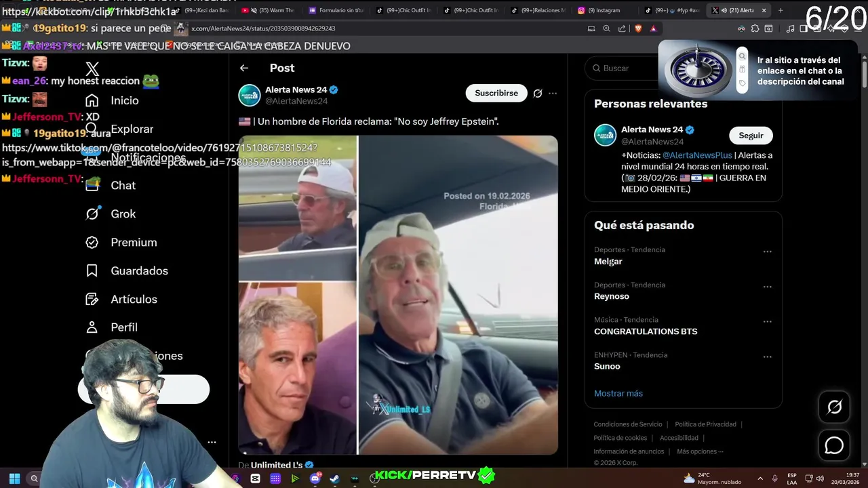
Task: Click the install app icon in address bar
Action: click(591, 28)
